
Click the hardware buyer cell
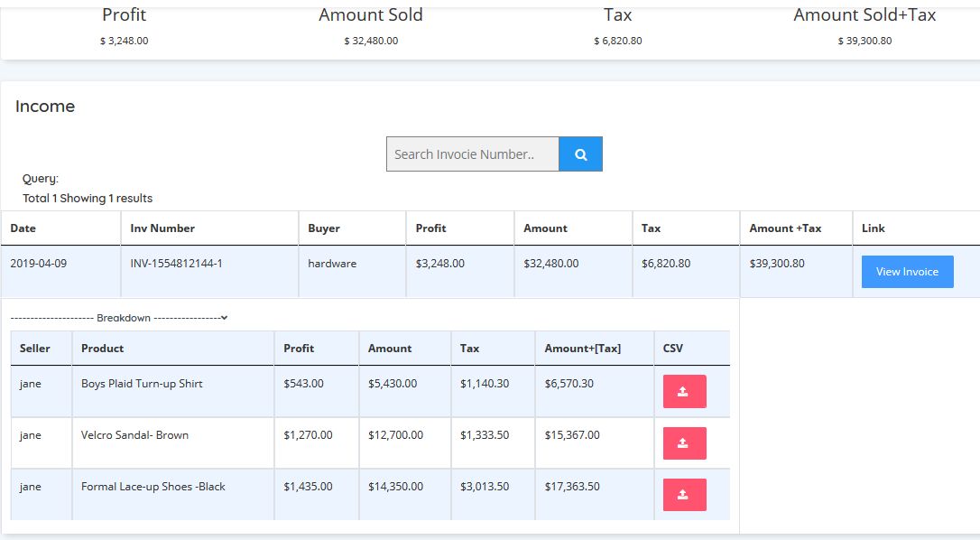point(332,264)
